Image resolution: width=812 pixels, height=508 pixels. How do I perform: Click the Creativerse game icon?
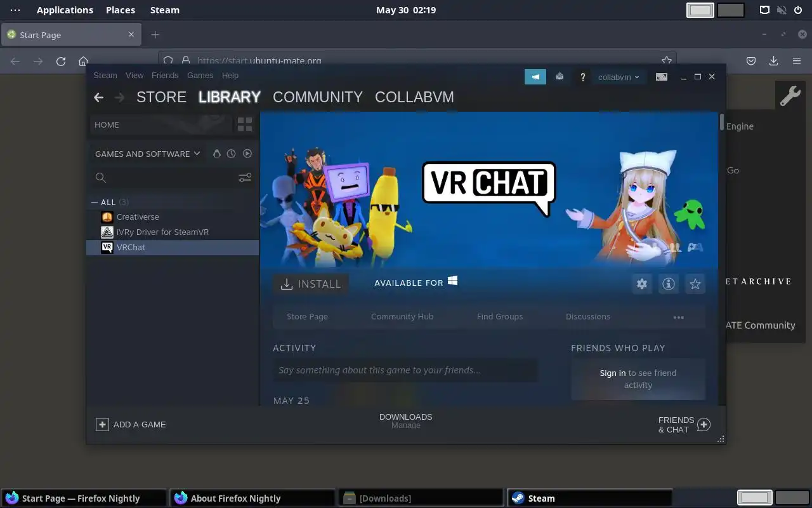pyautogui.click(x=107, y=217)
